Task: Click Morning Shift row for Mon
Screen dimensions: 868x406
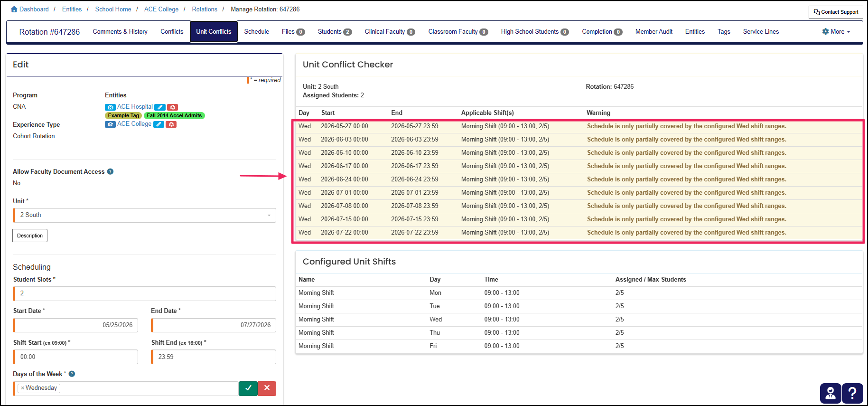Action: (579, 293)
